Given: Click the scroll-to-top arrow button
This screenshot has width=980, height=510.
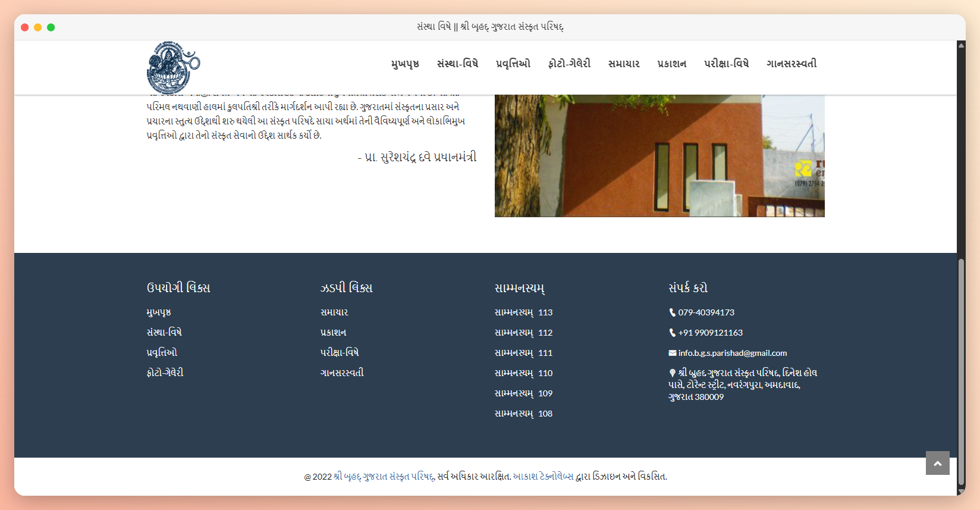Looking at the screenshot, I should (x=937, y=463).
